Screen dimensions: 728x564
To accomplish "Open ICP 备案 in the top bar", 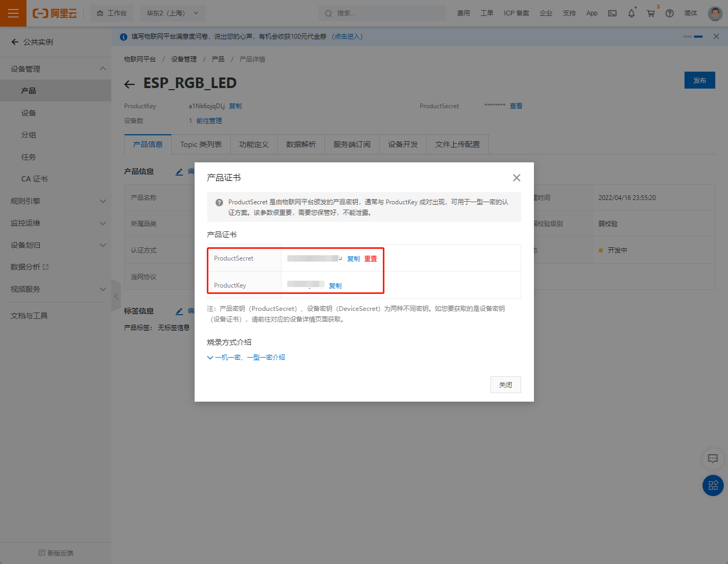I will [x=516, y=13].
